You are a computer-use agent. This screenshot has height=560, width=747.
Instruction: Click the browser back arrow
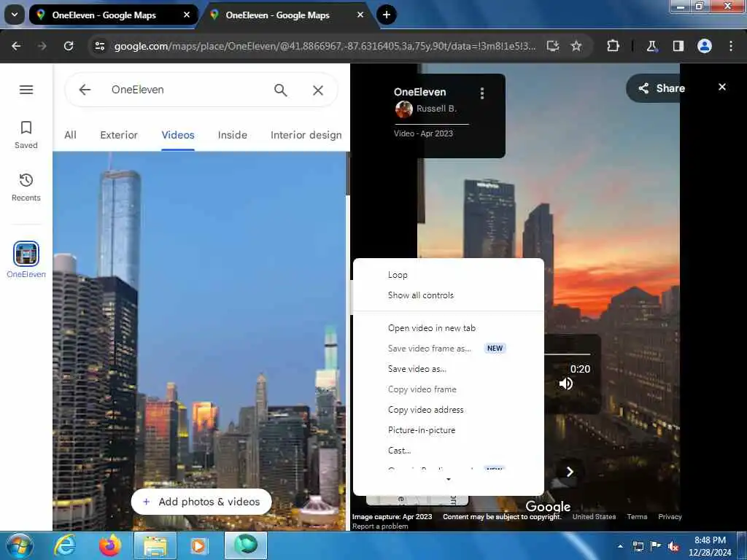[x=16, y=46]
